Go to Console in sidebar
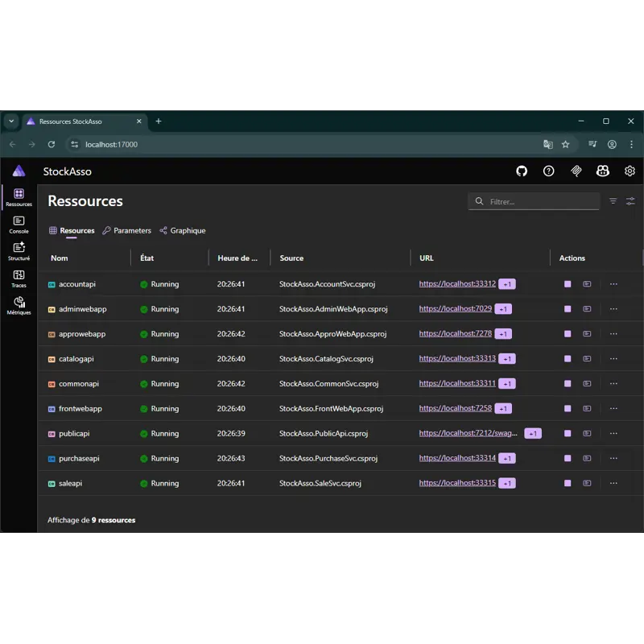Viewport: 644px width, 644px height. 19,225
